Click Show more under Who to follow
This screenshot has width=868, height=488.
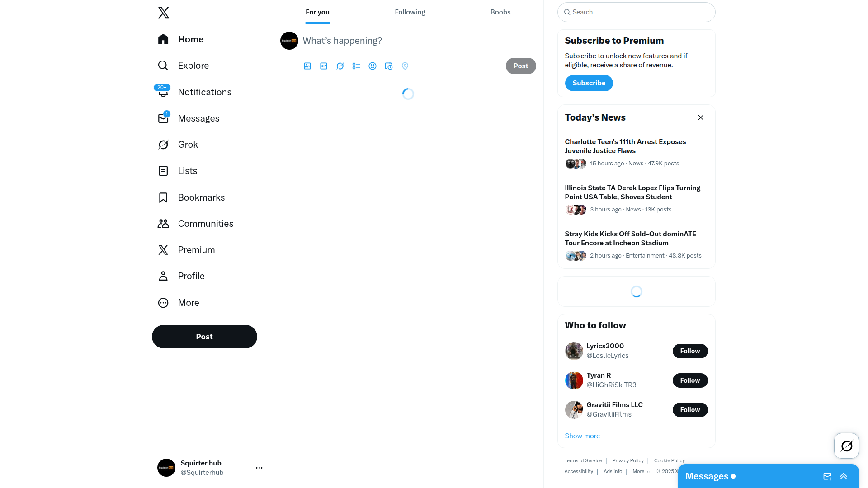tap(582, 436)
